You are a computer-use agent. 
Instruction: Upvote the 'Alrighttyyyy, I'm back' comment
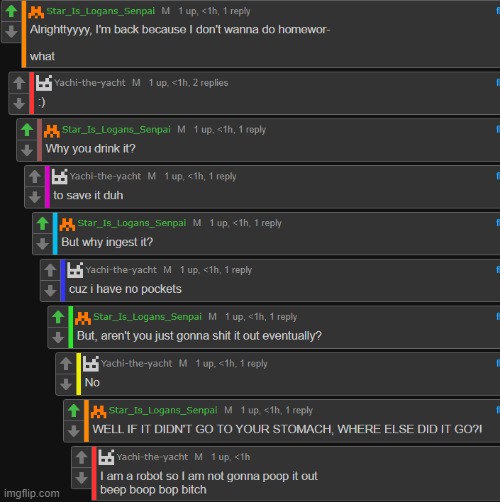[12, 11]
